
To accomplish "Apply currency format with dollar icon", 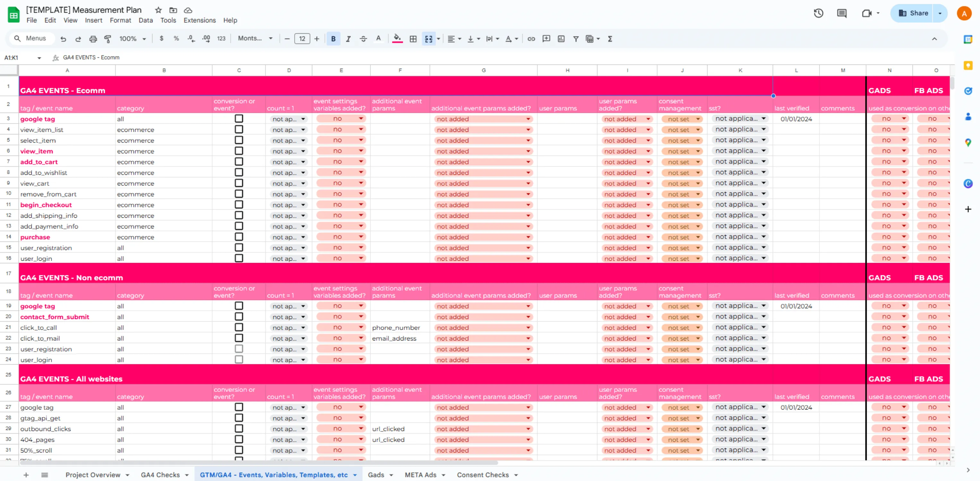I will (x=161, y=38).
